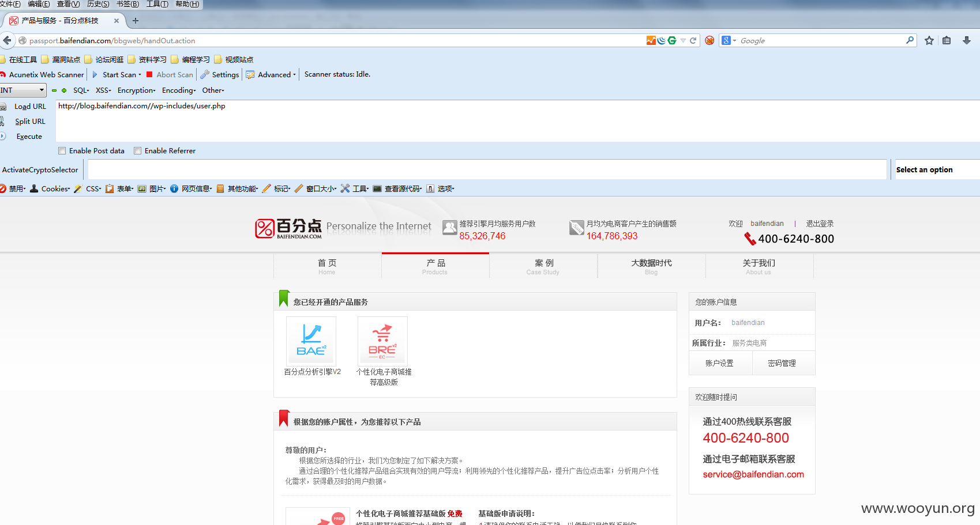This screenshot has height=525, width=980.
Task: Open the 表单 (Forms) developer menu
Action: pos(119,188)
